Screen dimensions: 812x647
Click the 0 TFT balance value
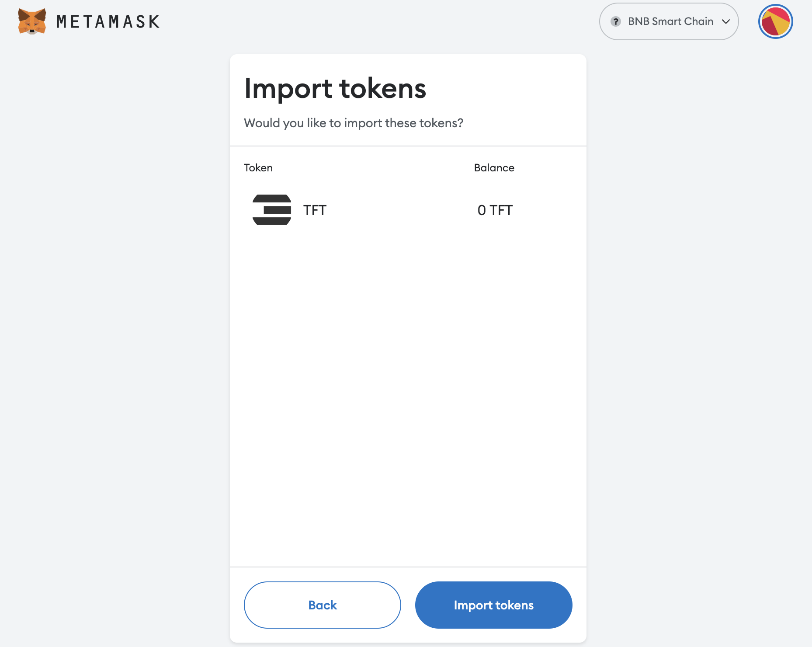(495, 210)
